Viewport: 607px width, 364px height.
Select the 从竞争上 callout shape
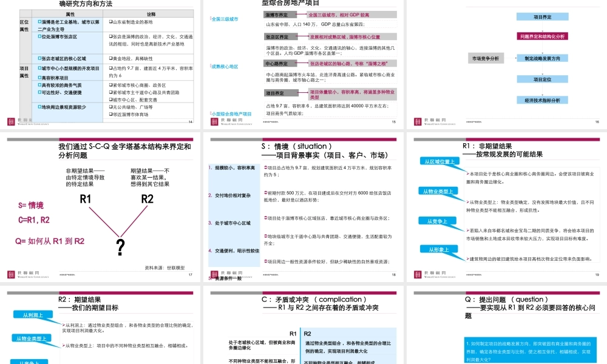pos(438,221)
